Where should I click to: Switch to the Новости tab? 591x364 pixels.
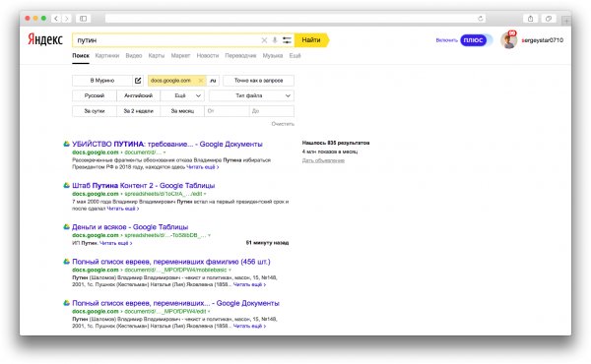(208, 56)
